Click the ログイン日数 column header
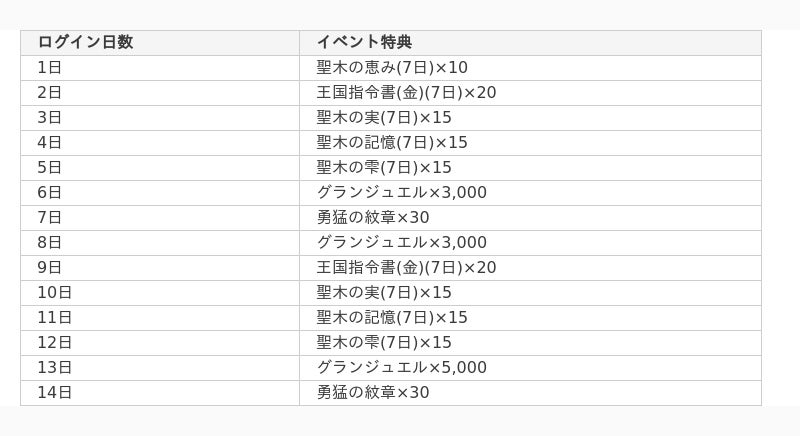The image size is (800, 436). pos(85,42)
